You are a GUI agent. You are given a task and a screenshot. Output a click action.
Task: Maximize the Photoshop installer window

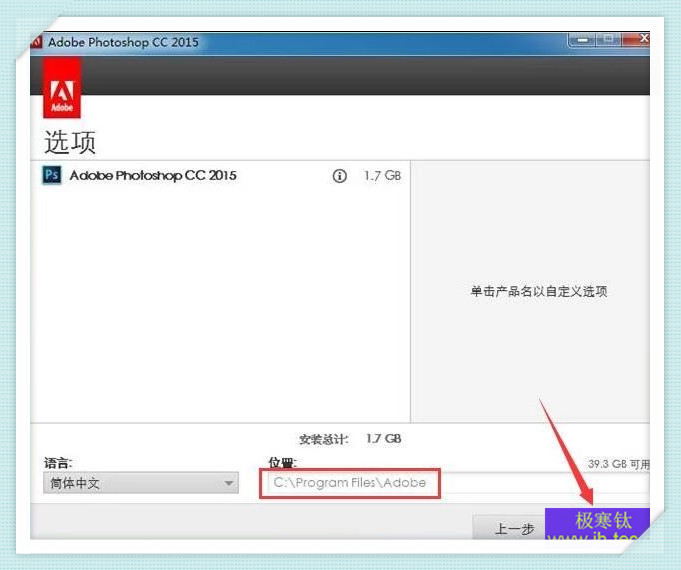[x=608, y=39]
